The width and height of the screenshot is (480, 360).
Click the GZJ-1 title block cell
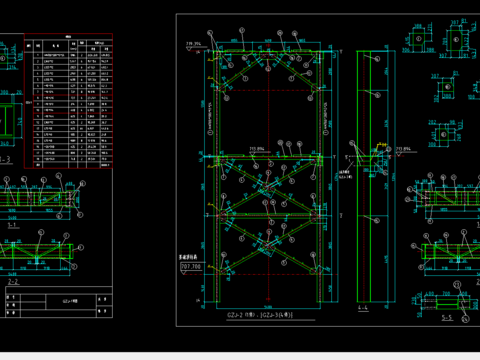click(71, 301)
